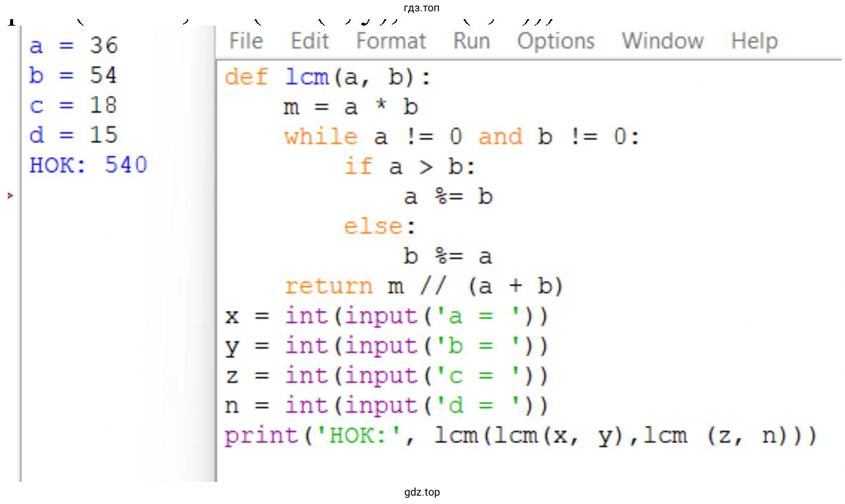845x504 pixels.
Task: Click the red shell prompt marker
Action: pos(10,195)
